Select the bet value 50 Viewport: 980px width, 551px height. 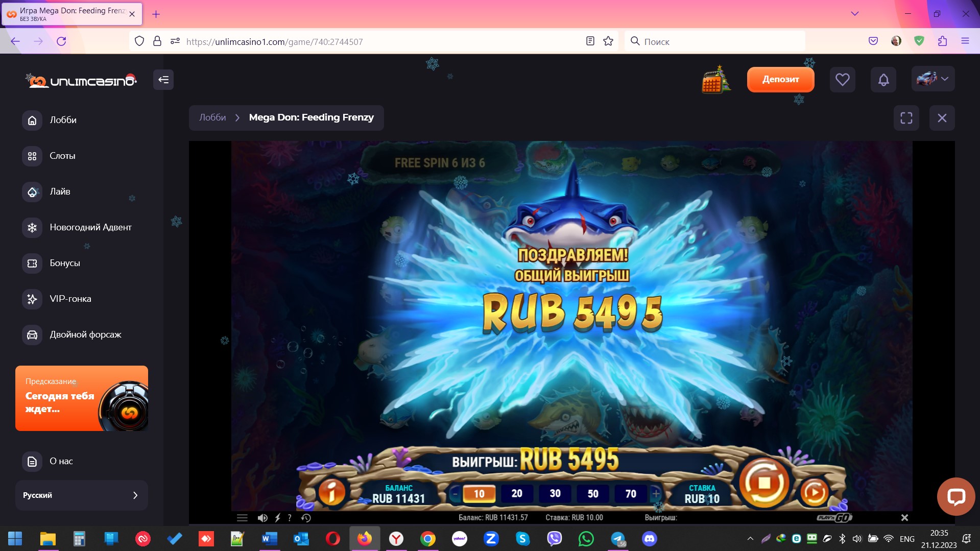coord(593,494)
